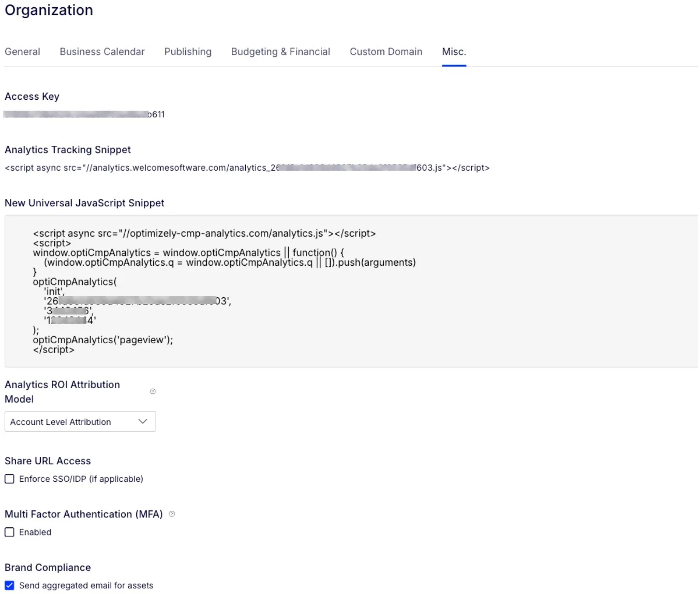
Task: Enable the MFA checkbox
Action: coord(9,532)
